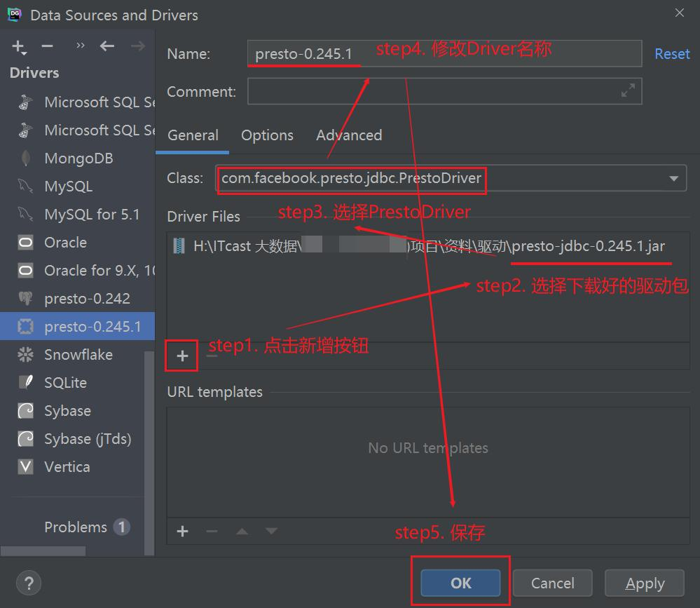Image resolution: width=700 pixels, height=608 pixels.
Task: Add a driver file with the plus button
Action: coord(181,356)
